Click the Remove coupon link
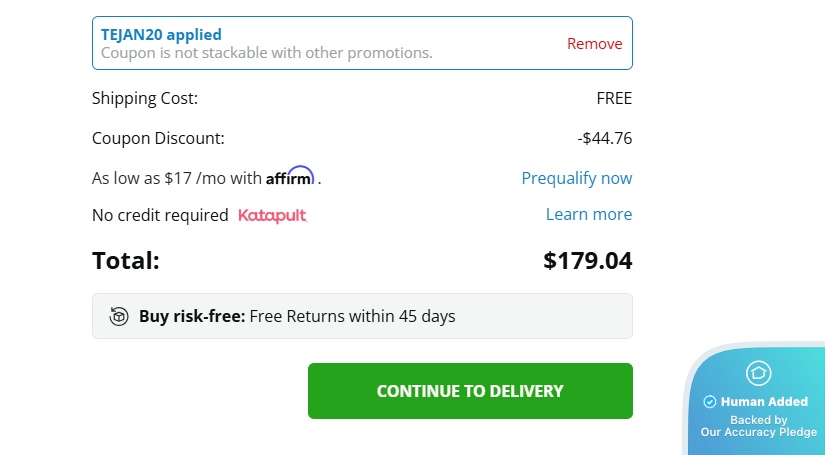Image resolution: width=825 pixels, height=455 pixels. [x=594, y=44]
